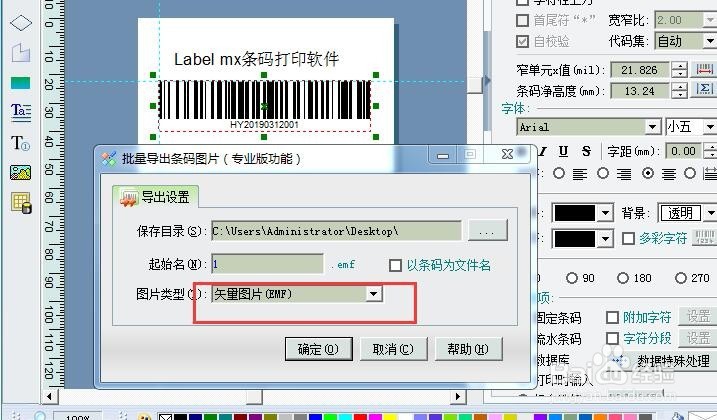Image resolution: width=717 pixels, height=420 pixels.
Task: Toggle the 首尾符 "*" checkbox
Action: point(522,21)
